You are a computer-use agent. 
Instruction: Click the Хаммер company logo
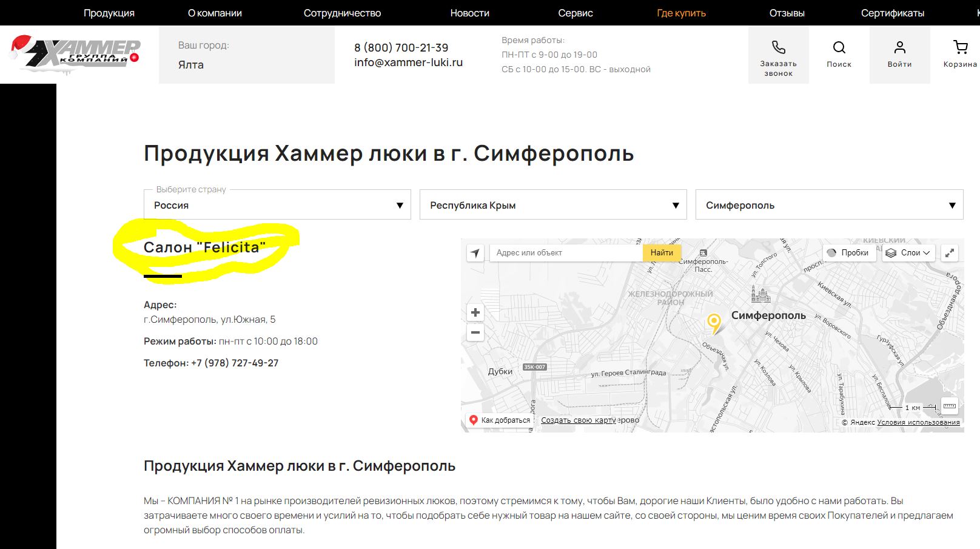click(76, 53)
